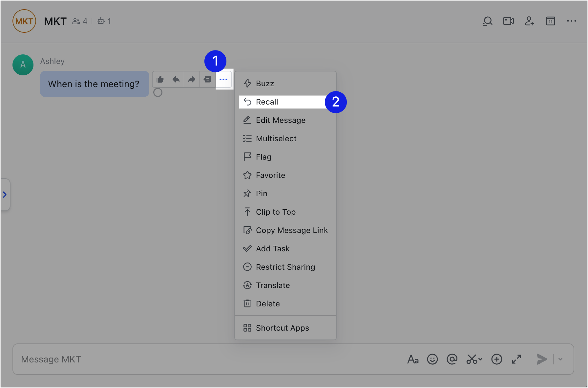
Task: Insert an emoji using the smiley icon
Action: (432, 359)
